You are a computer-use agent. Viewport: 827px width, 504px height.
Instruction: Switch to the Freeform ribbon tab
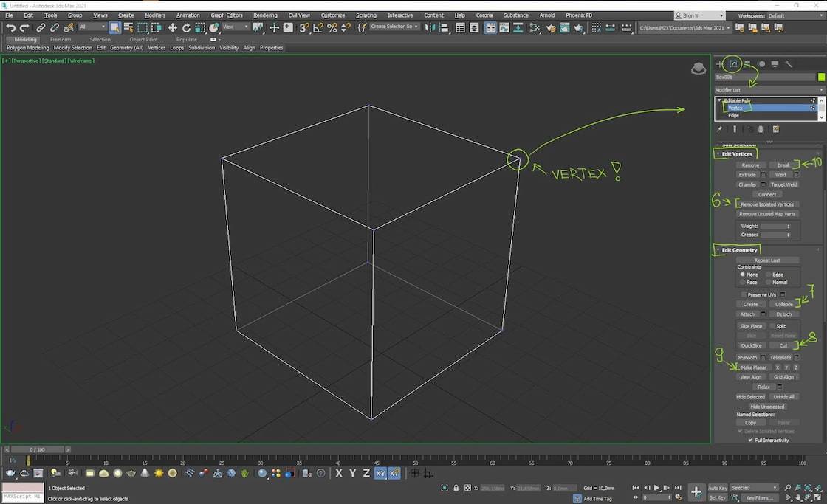click(x=61, y=40)
